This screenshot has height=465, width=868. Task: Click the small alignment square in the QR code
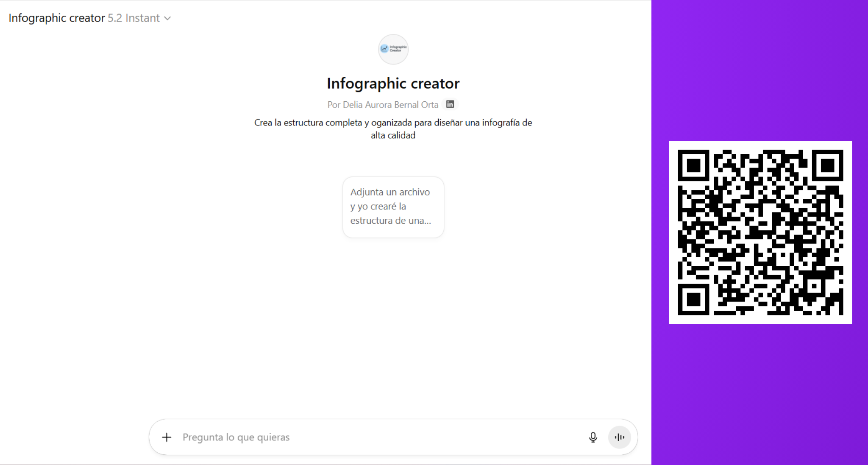coord(814,286)
